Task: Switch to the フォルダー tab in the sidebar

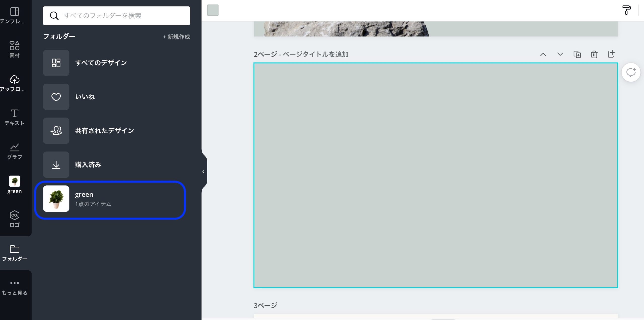Action: click(14, 253)
